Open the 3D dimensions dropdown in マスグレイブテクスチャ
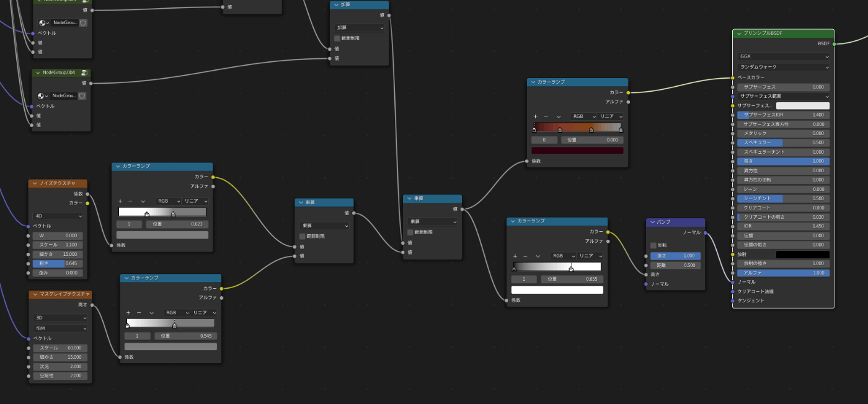868x404 pixels. pyautogui.click(x=61, y=318)
